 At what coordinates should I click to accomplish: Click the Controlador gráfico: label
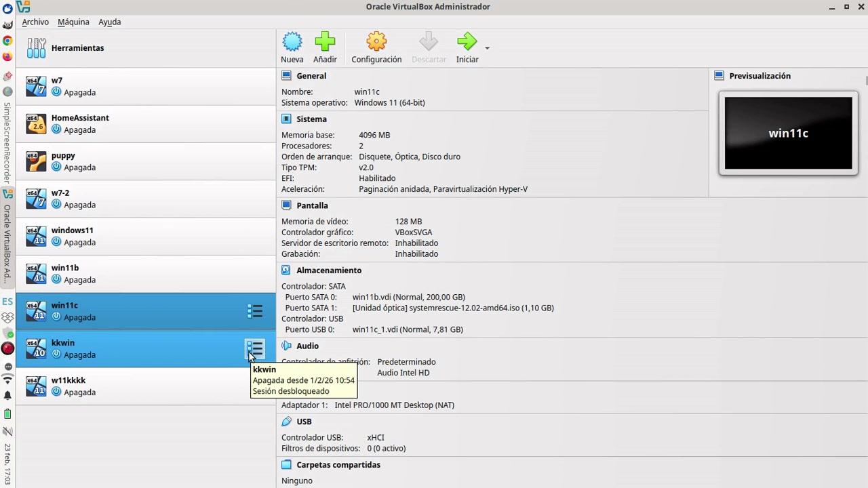(317, 232)
